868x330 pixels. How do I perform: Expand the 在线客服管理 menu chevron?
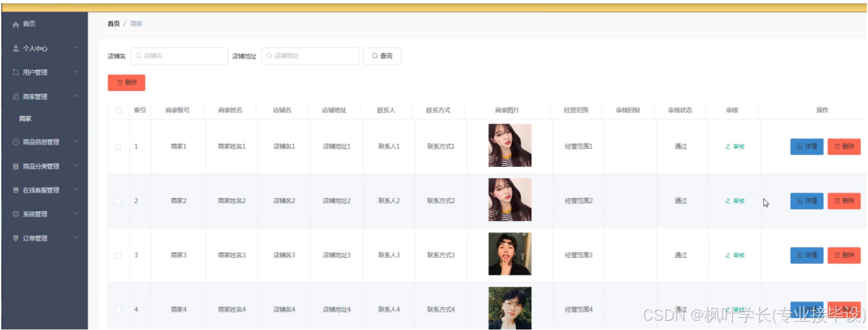[77, 189]
